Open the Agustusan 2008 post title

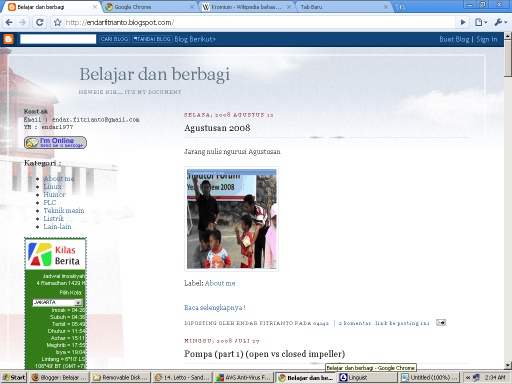(x=217, y=128)
